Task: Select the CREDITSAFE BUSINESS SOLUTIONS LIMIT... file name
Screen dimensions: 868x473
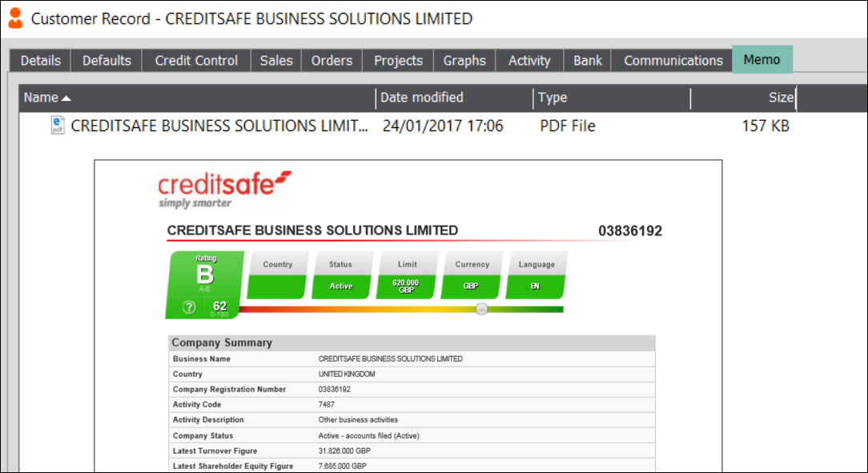Action: 219,126
